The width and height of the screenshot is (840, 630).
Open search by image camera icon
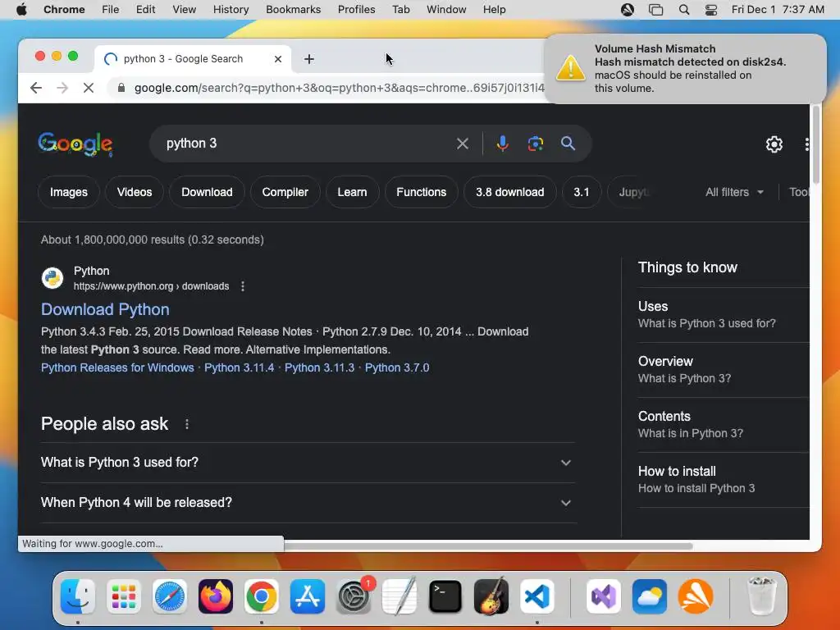(535, 144)
